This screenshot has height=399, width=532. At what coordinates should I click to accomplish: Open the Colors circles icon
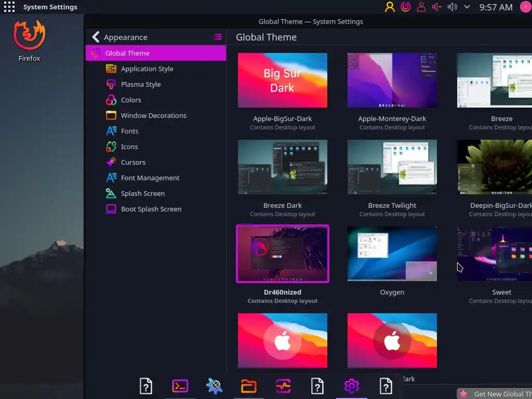pyautogui.click(x=111, y=100)
